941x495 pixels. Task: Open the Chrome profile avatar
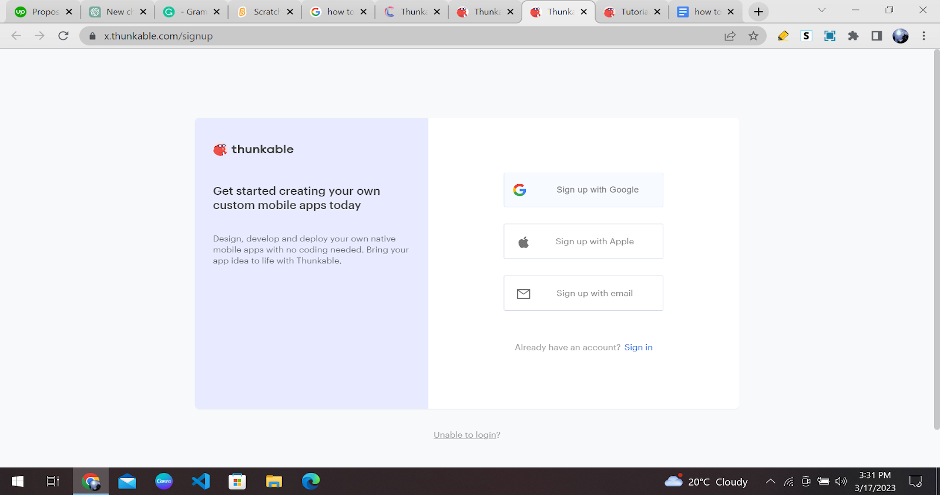tap(900, 36)
